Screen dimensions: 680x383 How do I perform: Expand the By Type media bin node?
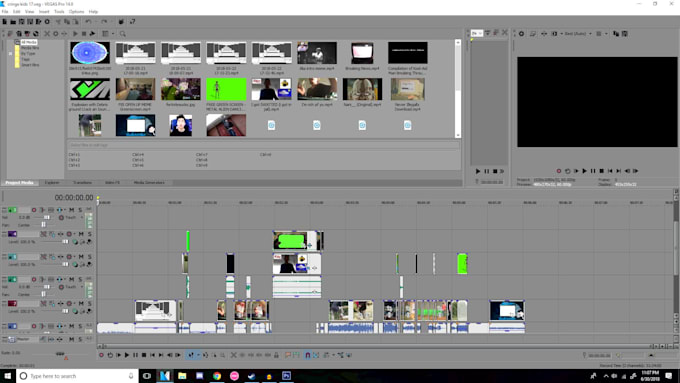[11, 54]
